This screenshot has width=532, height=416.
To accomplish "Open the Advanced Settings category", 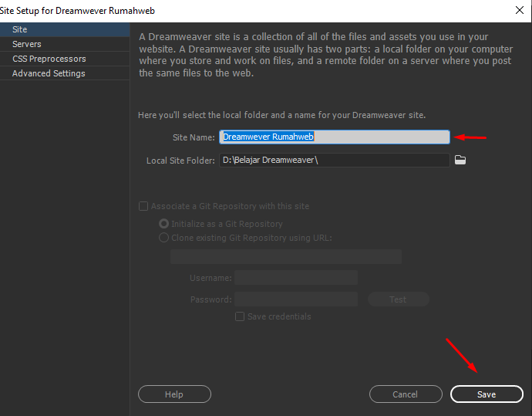I will tap(65, 73).
